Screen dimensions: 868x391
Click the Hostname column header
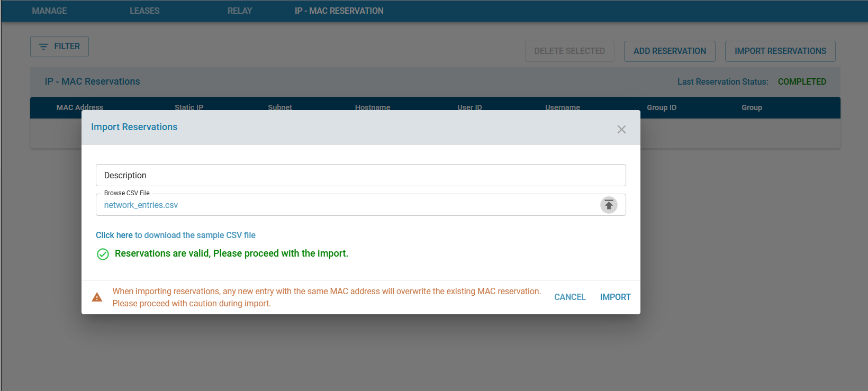point(373,107)
